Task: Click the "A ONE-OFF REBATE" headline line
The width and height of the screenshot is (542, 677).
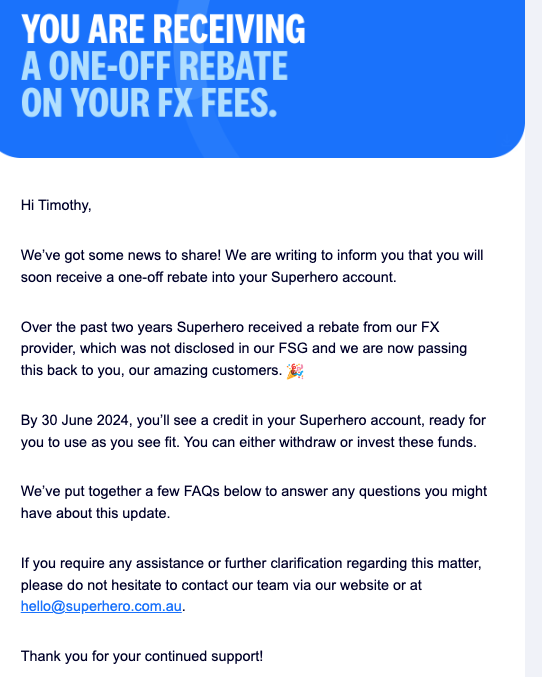Action: coord(154,66)
